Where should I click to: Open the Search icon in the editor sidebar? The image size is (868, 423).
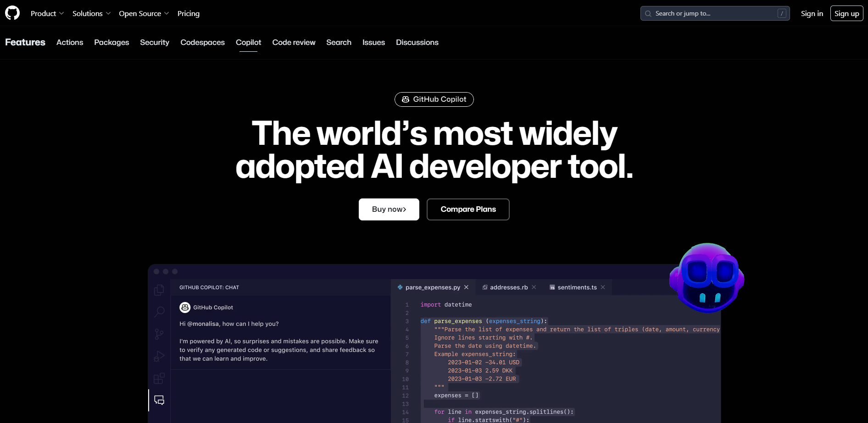[159, 312]
